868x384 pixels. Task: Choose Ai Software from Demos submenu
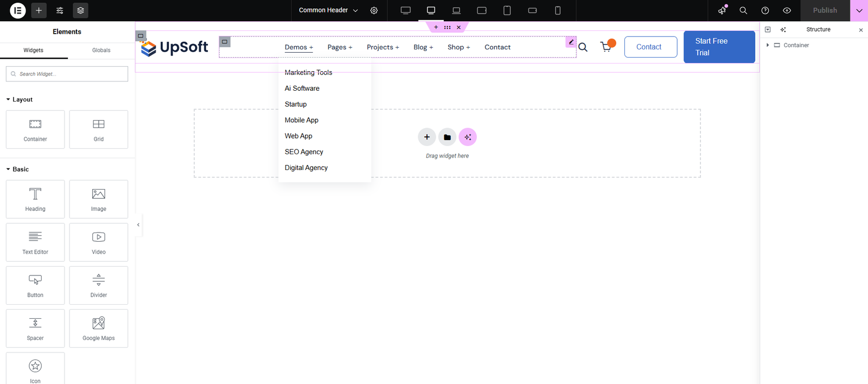pos(302,89)
